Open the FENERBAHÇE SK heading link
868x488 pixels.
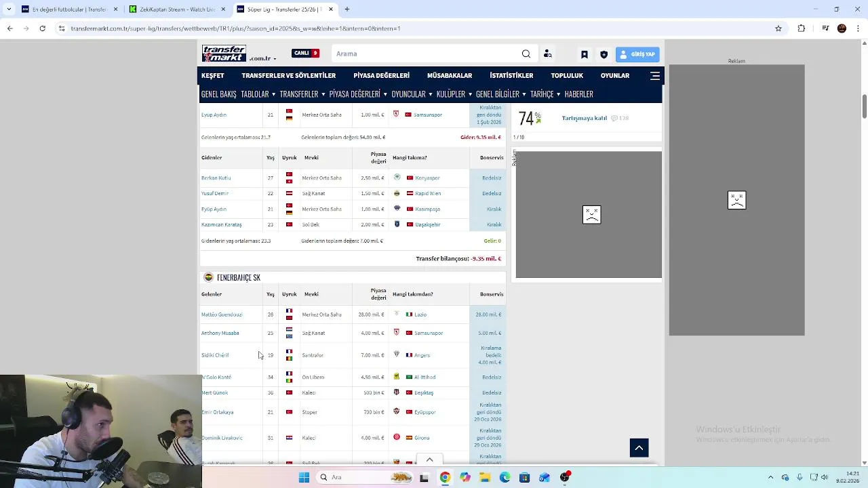point(238,277)
